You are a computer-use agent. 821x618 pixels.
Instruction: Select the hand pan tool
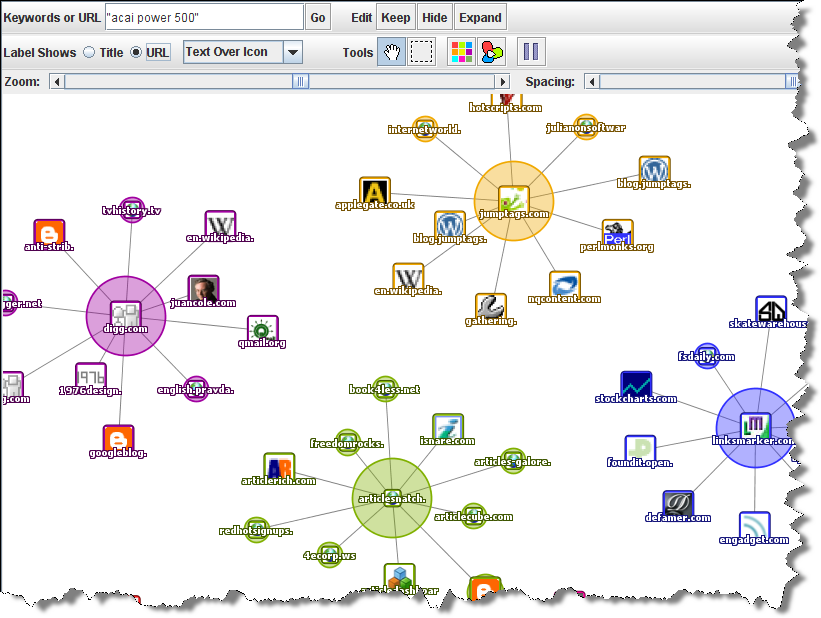tap(391, 52)
